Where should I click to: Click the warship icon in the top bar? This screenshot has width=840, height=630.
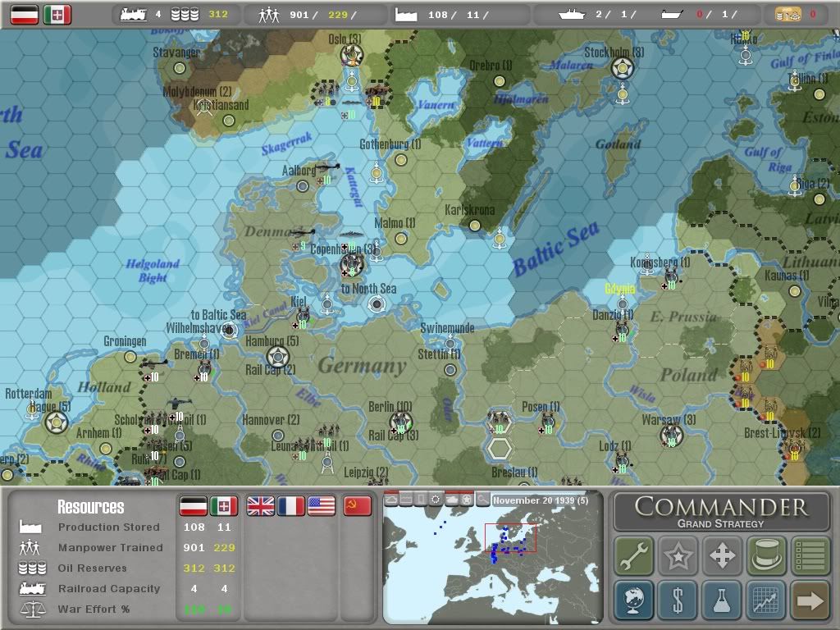click(x=571, y=15)
